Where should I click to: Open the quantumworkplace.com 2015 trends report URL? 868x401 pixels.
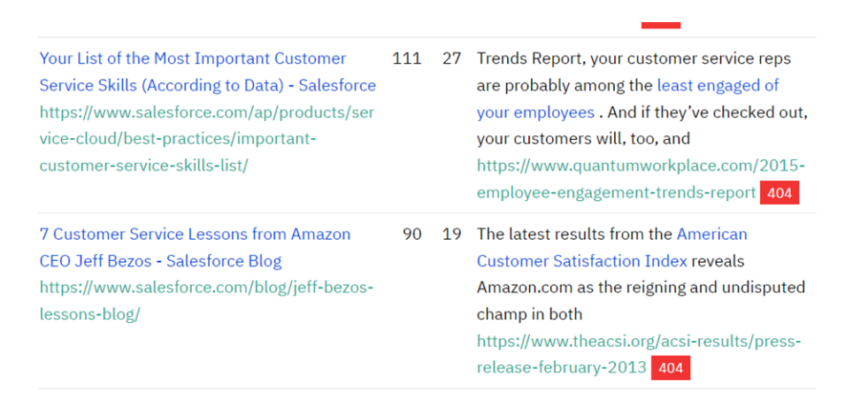pyautogui.click(x=641, y=180)
